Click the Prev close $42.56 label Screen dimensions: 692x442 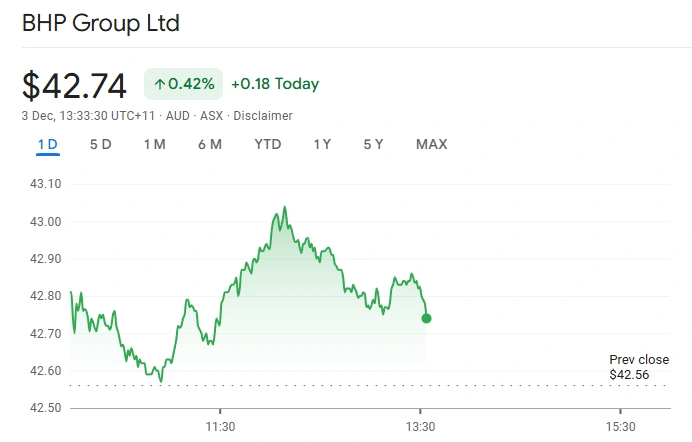[x=639, y=367]
